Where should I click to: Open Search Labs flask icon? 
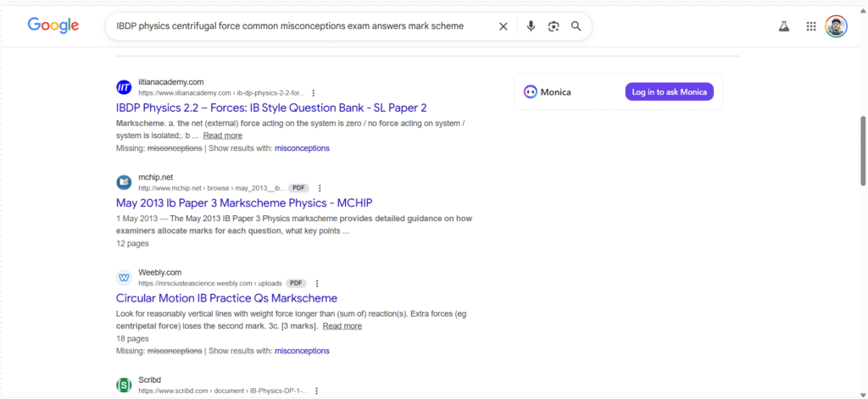784,26
